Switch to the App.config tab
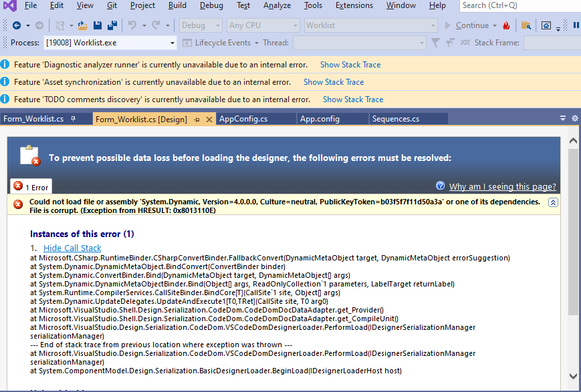This screenshot has width=581, height=392. pyautogui.click(x=320, y=119)
